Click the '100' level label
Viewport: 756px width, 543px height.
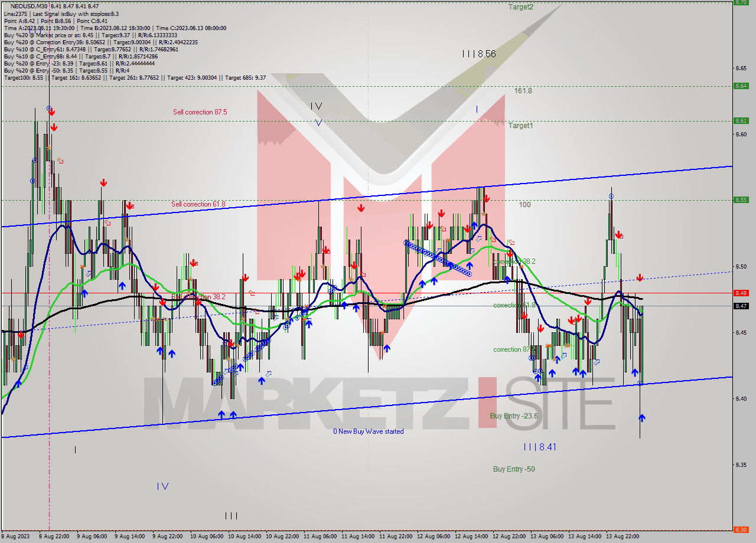[x=524, y=205]
